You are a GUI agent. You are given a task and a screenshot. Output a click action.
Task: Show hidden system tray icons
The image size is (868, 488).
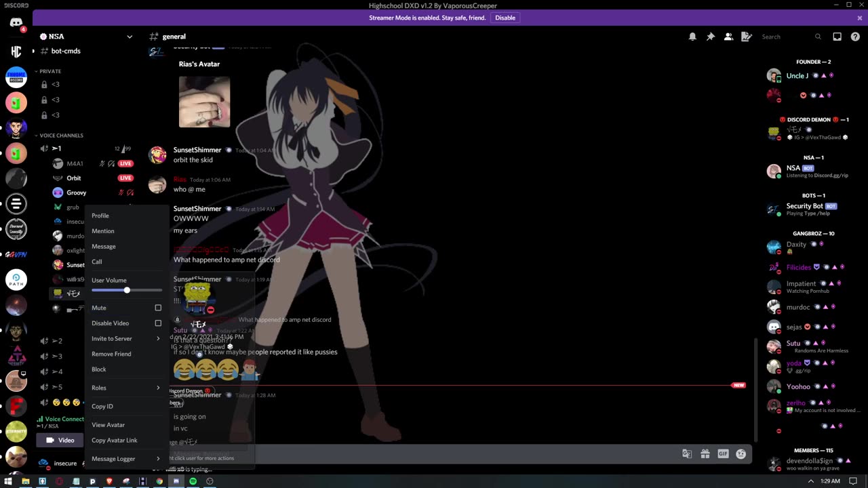click(x=810, y=481)
